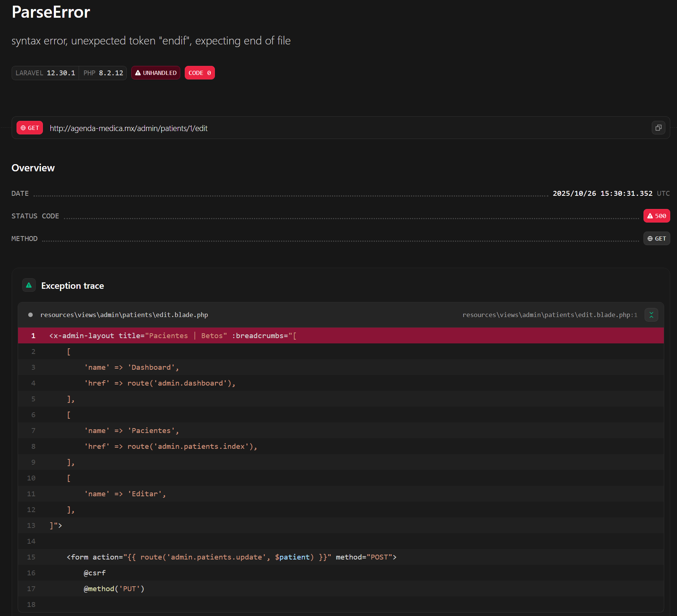Collapse the edit.blade.php code frame
Screen dimensions: 677x616
[651, 315]
